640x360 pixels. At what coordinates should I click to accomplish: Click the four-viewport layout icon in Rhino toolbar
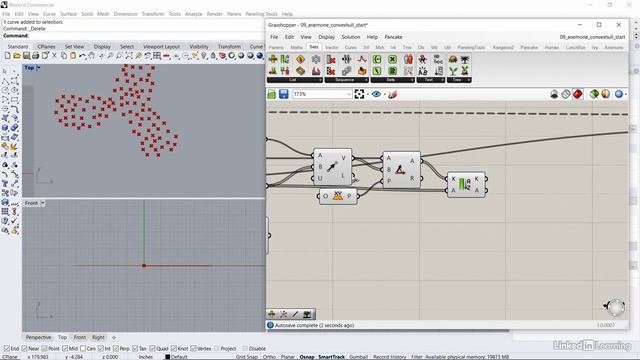pos(157,56)
